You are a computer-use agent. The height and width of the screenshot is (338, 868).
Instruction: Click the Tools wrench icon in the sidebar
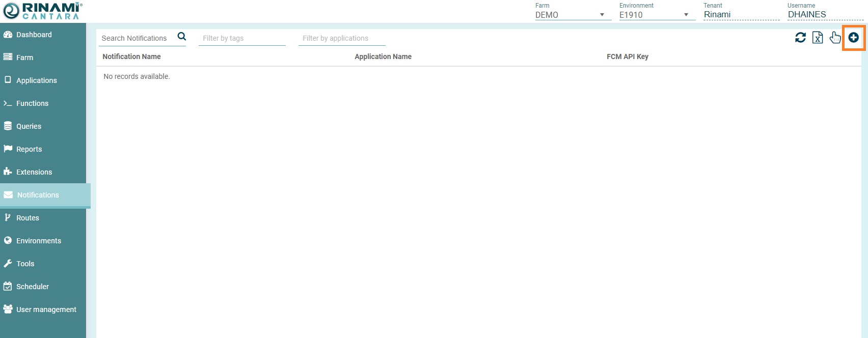8,264
